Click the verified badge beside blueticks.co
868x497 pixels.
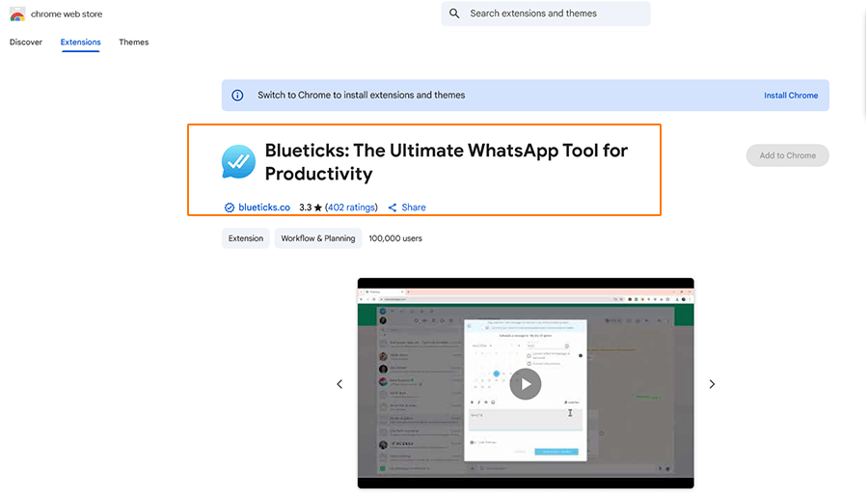[230, 207]
